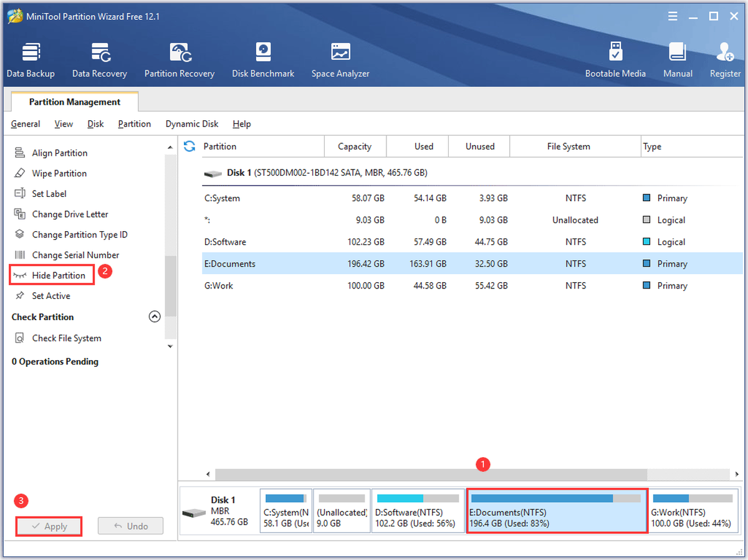Viewport: 748px width, 560px height.
Task: Select Change Partition Type ID
Action: click(80, 235)
